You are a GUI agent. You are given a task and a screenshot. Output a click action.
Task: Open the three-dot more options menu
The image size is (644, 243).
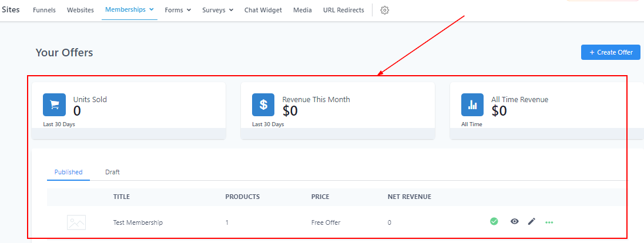coord(549,222)
